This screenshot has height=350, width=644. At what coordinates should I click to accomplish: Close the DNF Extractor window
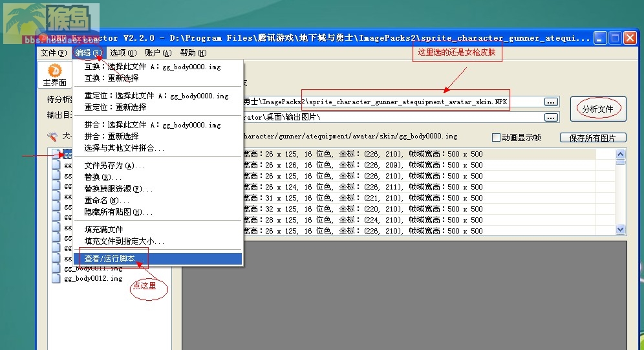pyautogui.click(x=630, y=38)
